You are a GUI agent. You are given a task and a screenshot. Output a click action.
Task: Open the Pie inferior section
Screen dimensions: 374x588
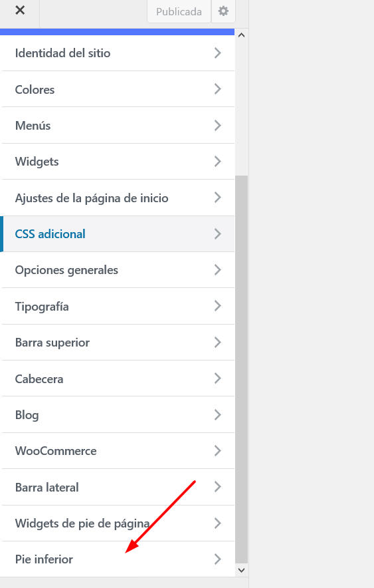pos(118,559)
